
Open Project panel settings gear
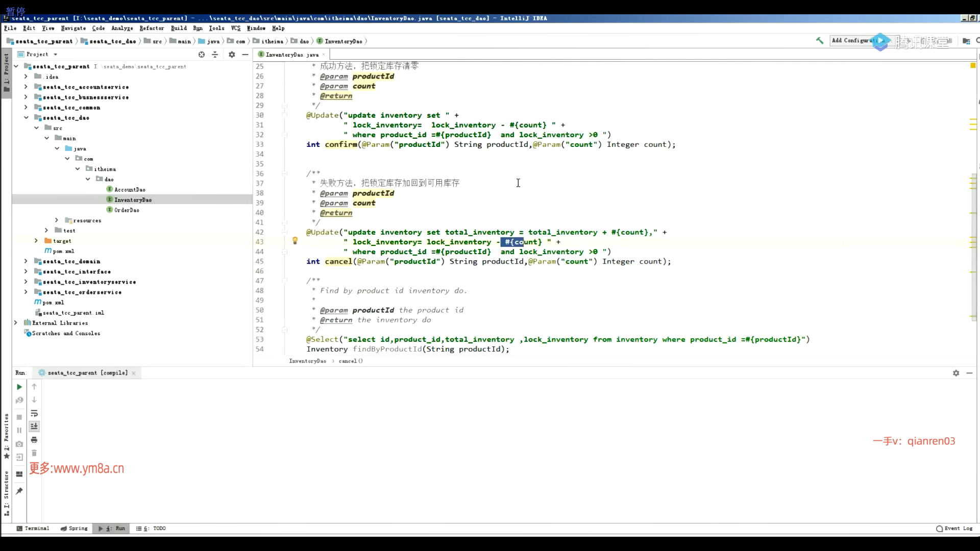pos(232,55)
